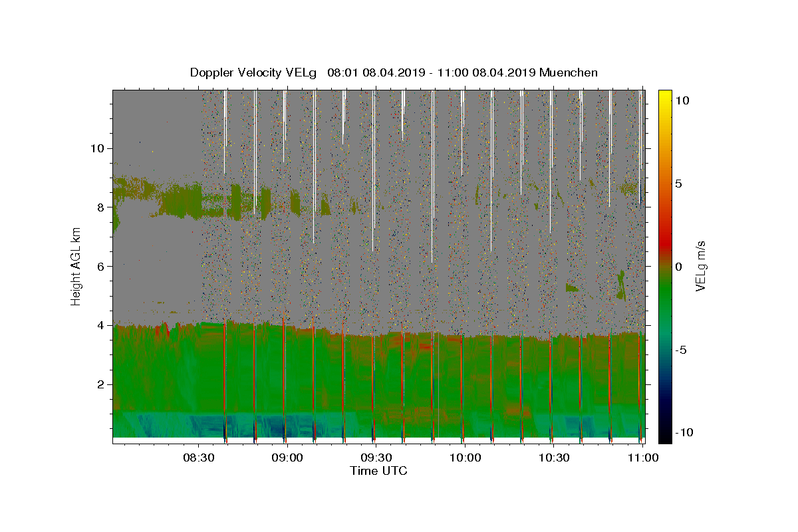Viewport: 798px width, 532px height.
Task: Click the 'Muenchen' location in the title
Action: point(569,72)
